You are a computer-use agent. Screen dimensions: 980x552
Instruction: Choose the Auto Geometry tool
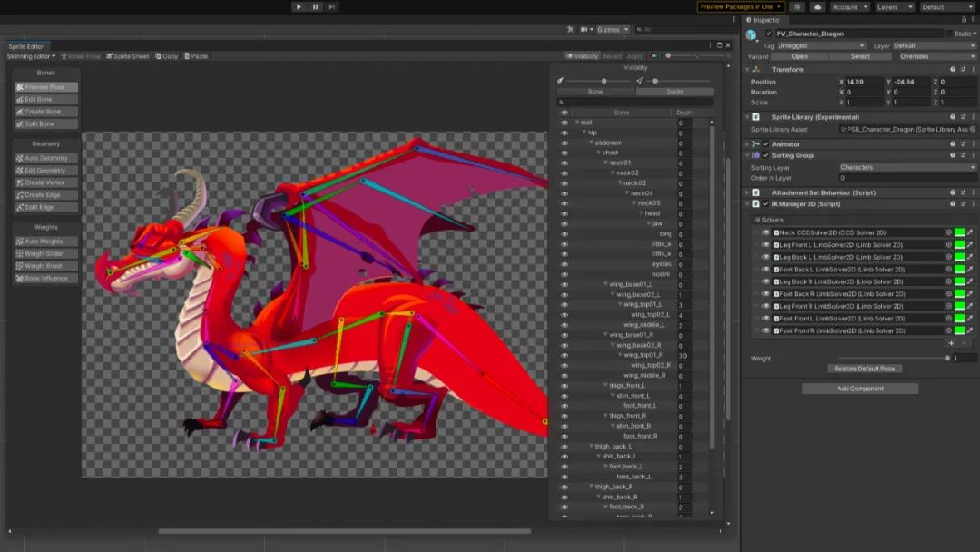pyautogui.click(x=45, y=158)
